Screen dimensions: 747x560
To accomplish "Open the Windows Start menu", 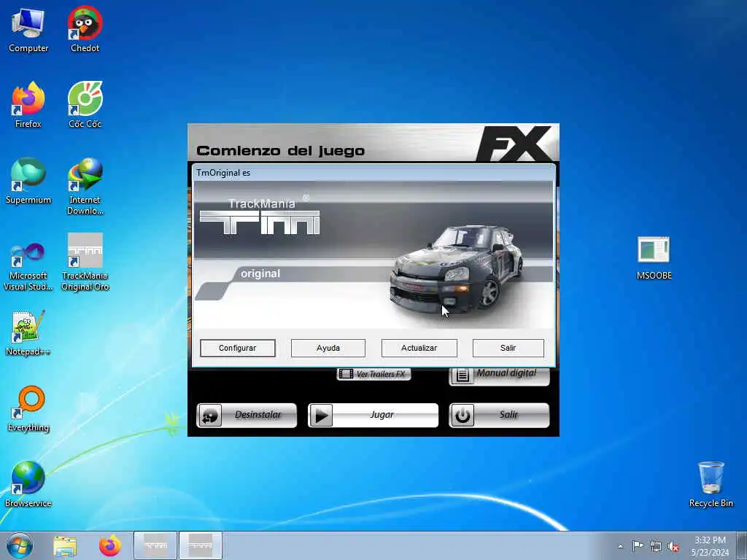I will (x=20, y=545).
